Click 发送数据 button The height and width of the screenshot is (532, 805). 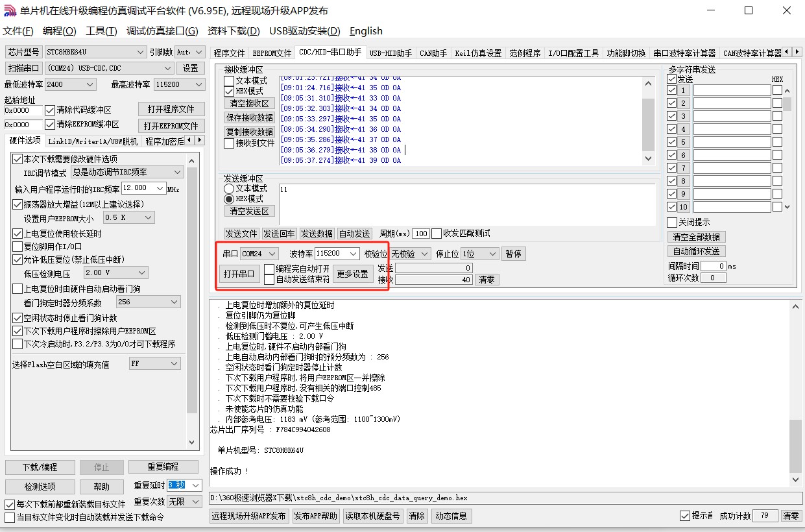317,234
